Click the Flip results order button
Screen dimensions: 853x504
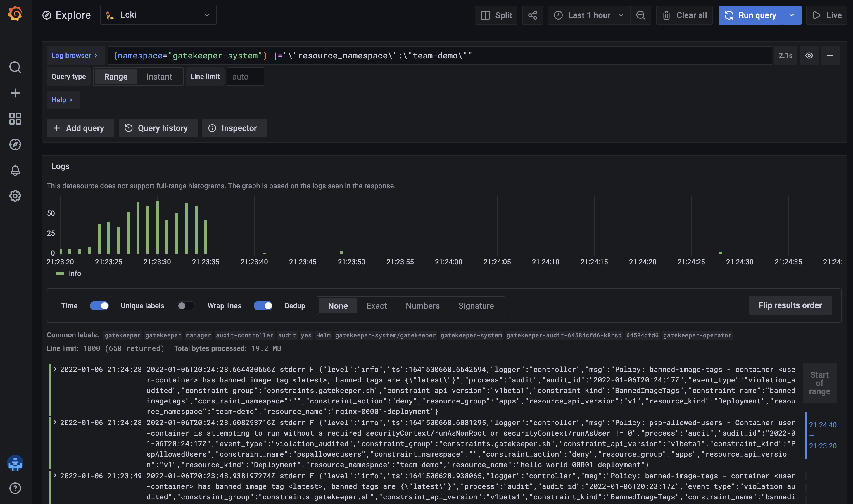790,305
